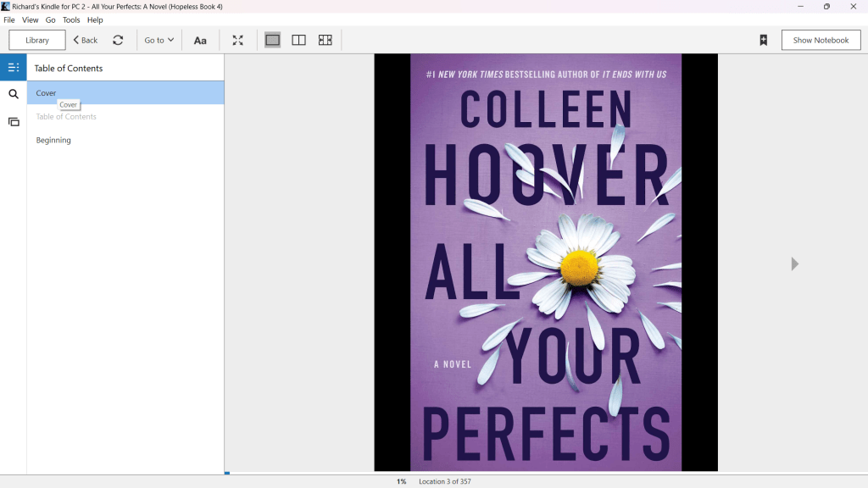This screenshot has width=868, height=488.
Task: Enter full screen reading mode
Action: (x=238, y=40)
